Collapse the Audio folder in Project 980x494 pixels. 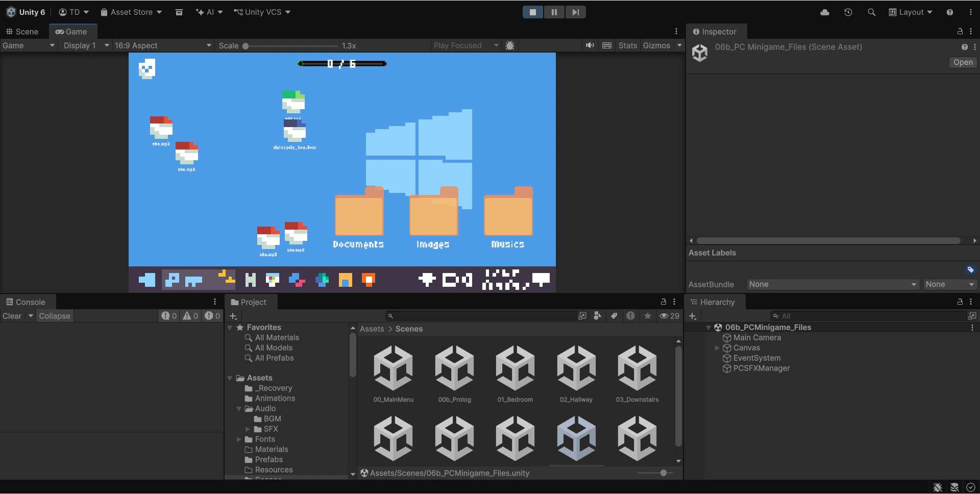[238, 409]
